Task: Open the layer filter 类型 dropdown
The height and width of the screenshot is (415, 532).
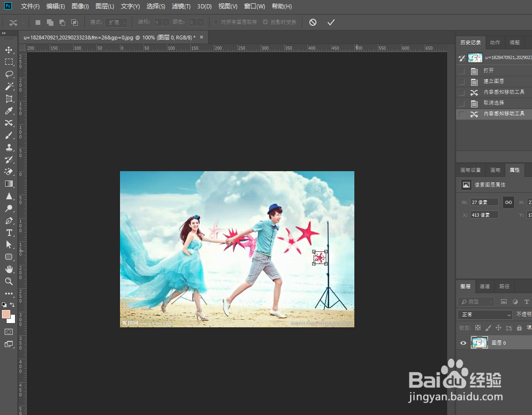Action: point(476,302)
